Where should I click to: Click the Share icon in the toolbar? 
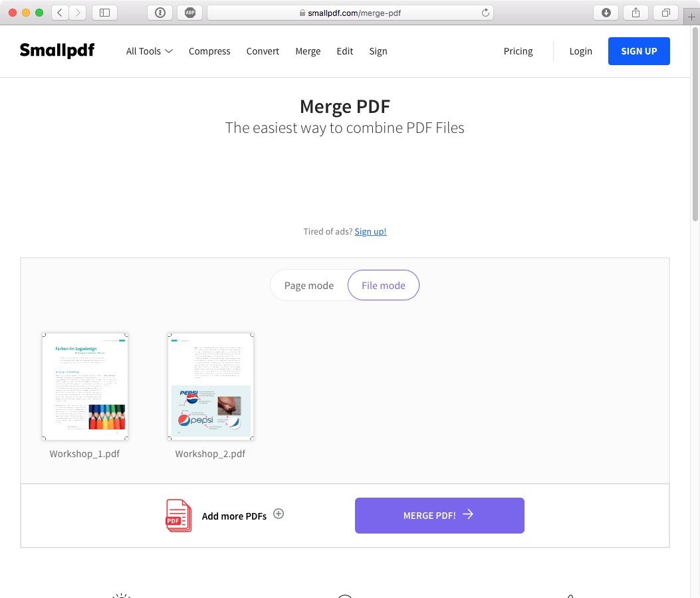(x=636, y=12)
